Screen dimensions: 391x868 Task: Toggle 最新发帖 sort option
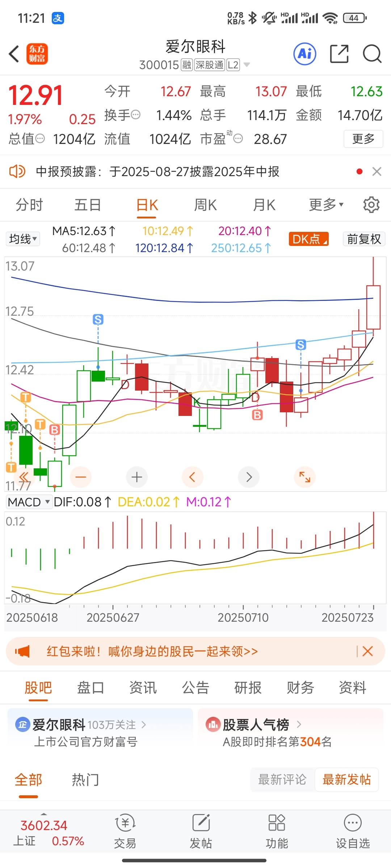click(346, 780)
